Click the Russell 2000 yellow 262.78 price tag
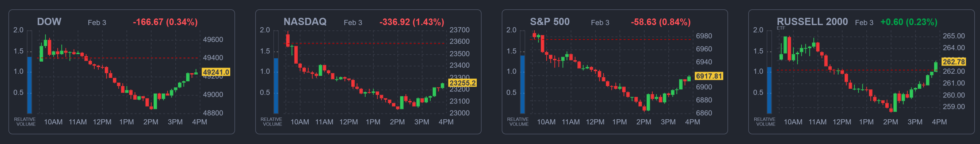The image size is (980, 144). point(954,62)
